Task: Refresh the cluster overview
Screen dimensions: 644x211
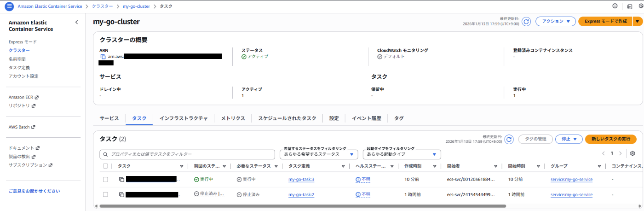Action: pyautogui.click(x=526, y=21)
